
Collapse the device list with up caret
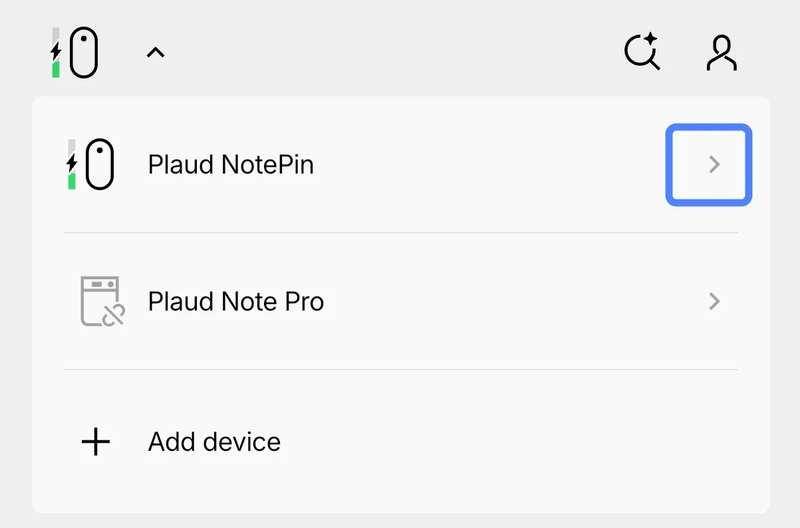pos(155,53)
